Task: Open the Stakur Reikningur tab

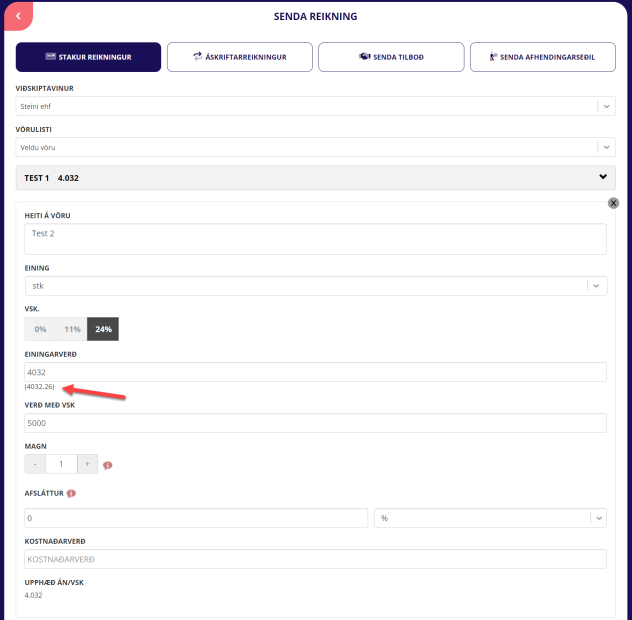Action: click(88, 57)
